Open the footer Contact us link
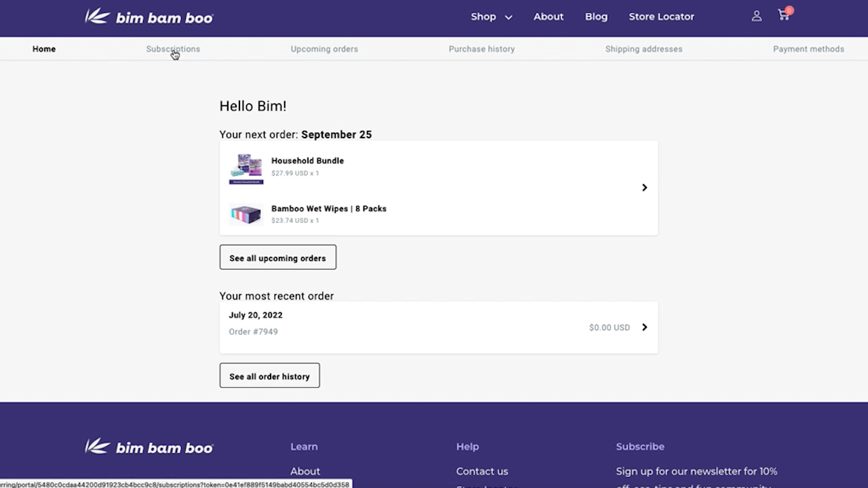This screenshot has height=488, width=868. [482, 471]
